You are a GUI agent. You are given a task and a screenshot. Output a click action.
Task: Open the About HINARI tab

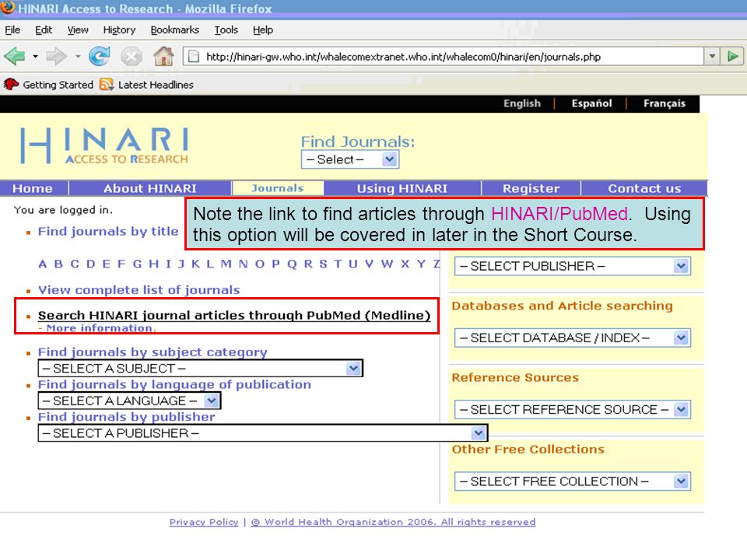(x=150, y=188)
